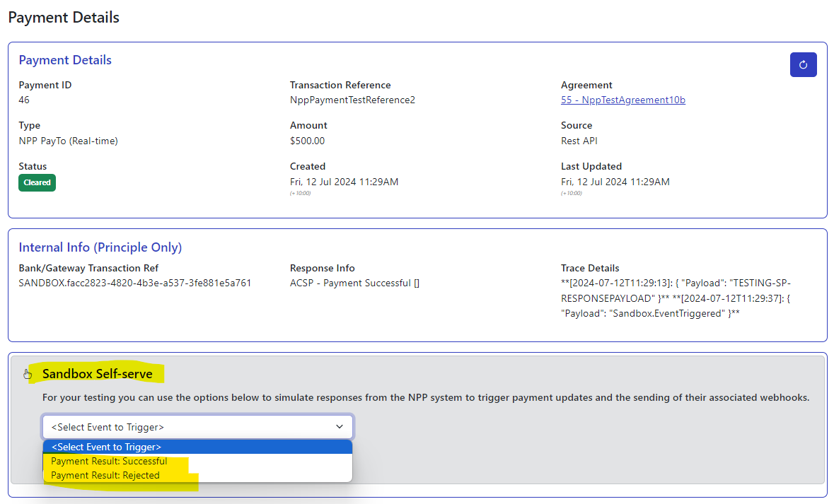Click the Rest API source value
The image size is (834, 504).
pyautogui.click(x=579, y=141)
